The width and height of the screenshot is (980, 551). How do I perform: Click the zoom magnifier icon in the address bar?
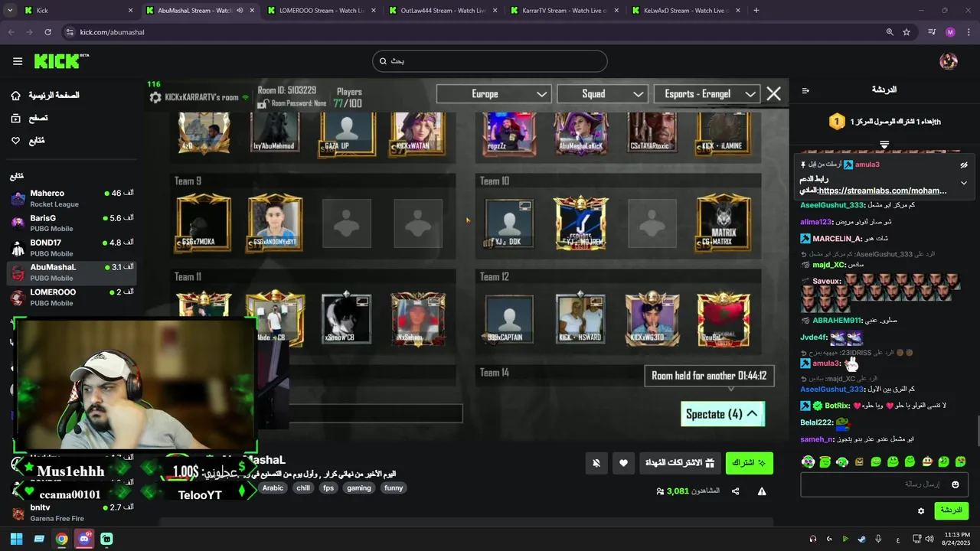point(890,32)
